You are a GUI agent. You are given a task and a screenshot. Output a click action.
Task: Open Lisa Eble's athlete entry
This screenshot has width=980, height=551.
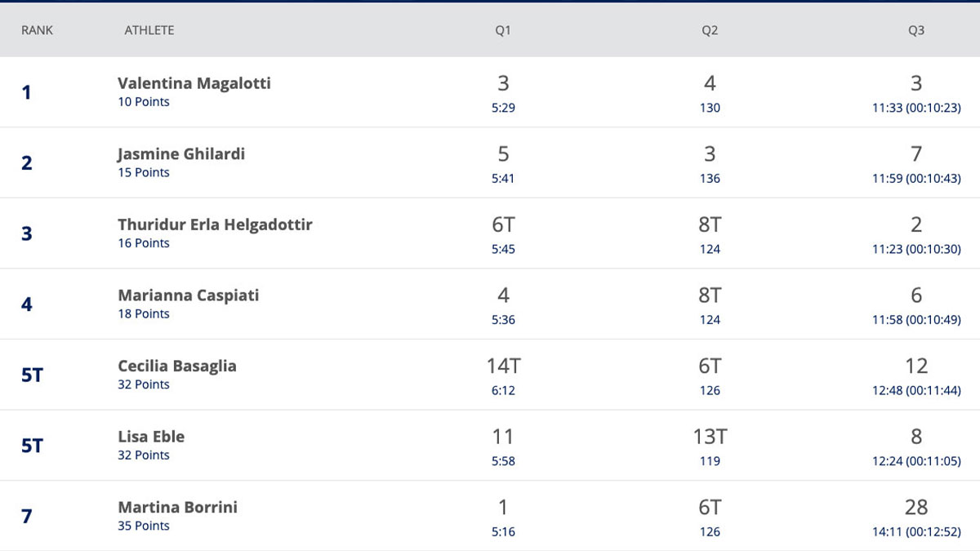click(151, 437)
